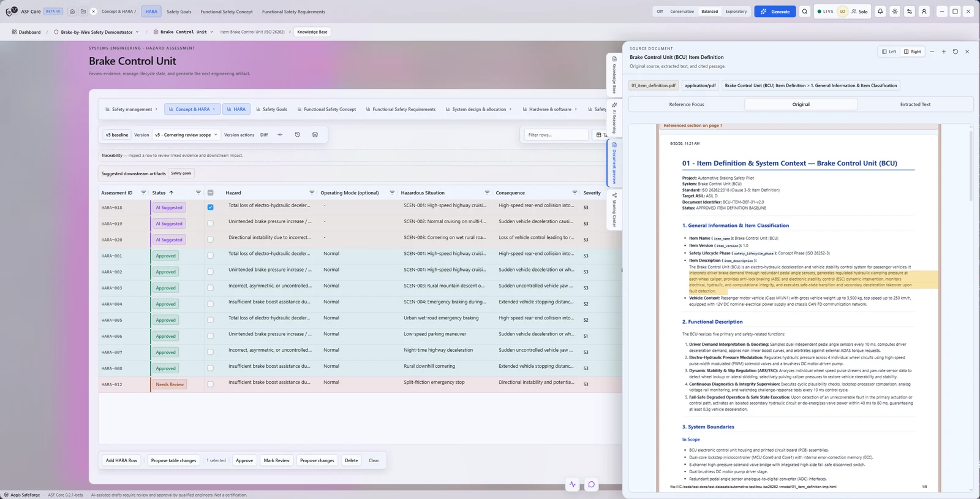Toggle the light theme sun icon
The height and width of the screenshot is (499, 980).
pos(895,11)
